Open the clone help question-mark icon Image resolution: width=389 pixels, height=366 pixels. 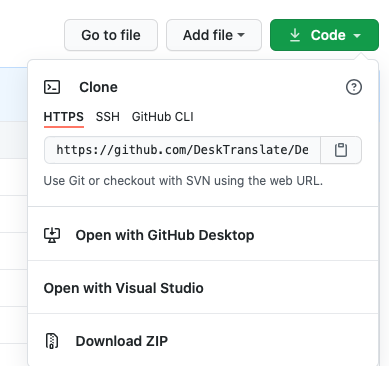point(354,87)
